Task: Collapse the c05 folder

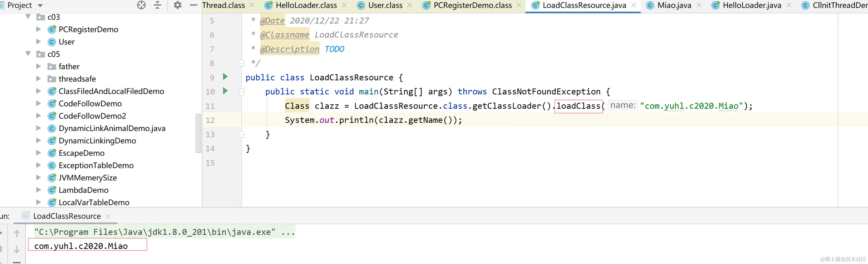Action: tap(28, 54)
